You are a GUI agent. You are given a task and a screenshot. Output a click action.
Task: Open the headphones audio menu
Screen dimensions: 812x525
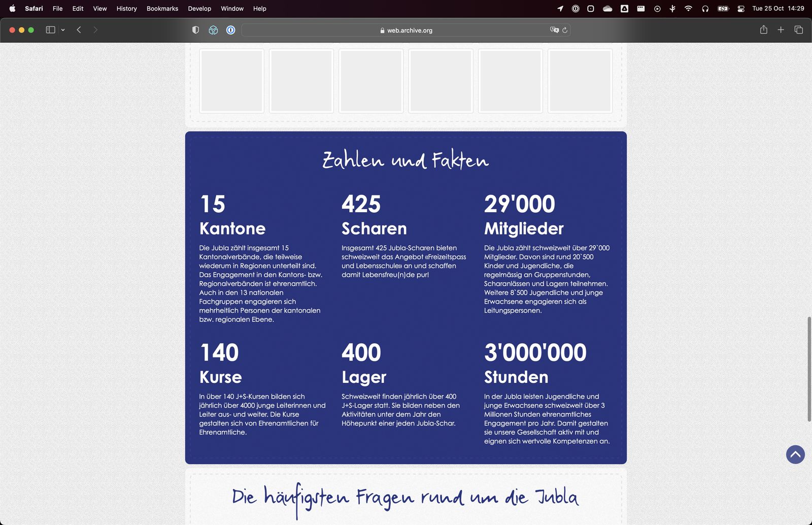coord(705,8)
